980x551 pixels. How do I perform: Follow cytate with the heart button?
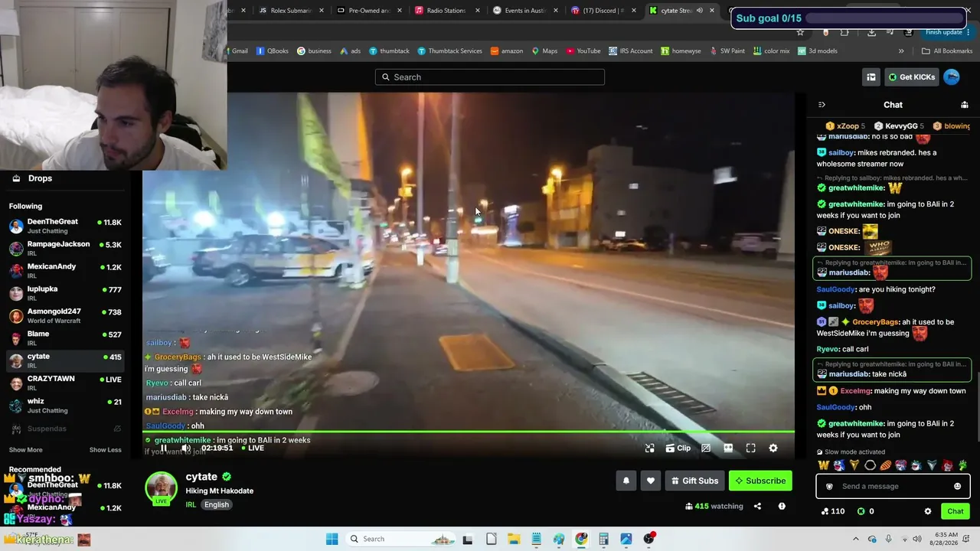click(651, 481)
